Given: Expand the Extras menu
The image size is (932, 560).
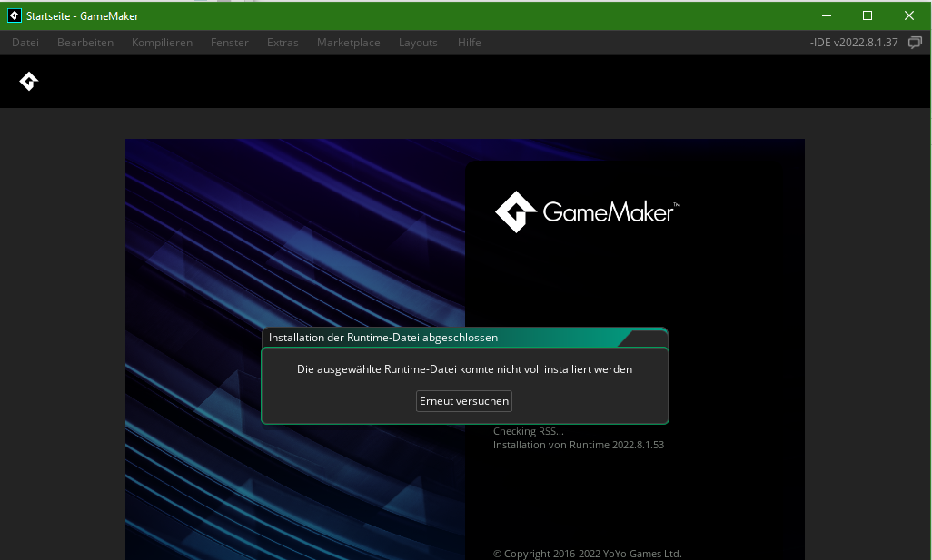Looking at the screenshot, I should pos(283,43).
